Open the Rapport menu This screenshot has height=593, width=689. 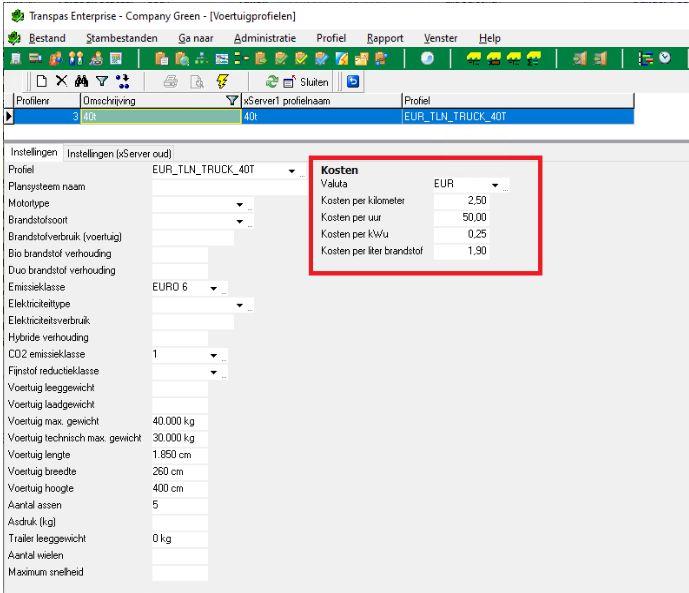[385, 38]
